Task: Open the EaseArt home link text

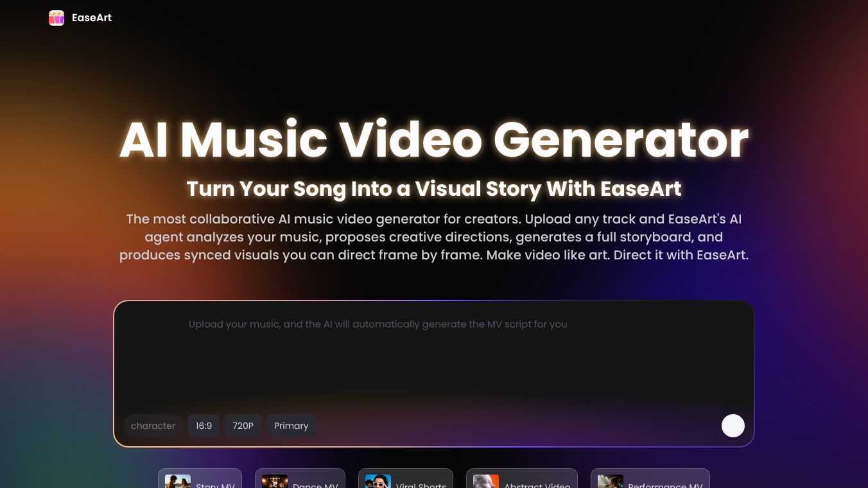Action: coord(92,18)
